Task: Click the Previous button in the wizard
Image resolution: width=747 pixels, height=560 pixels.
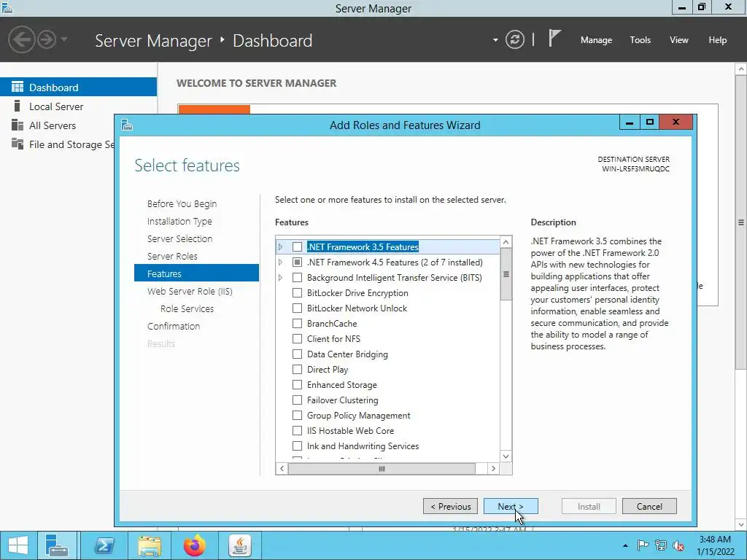Action: (x=450, y=506)
